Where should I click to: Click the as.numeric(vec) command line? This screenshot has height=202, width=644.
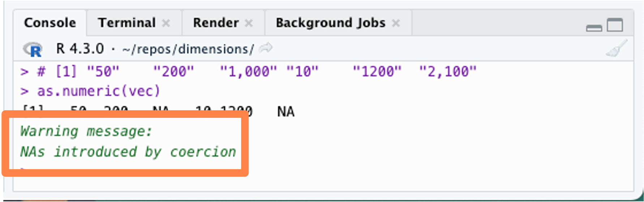point(98,91)
